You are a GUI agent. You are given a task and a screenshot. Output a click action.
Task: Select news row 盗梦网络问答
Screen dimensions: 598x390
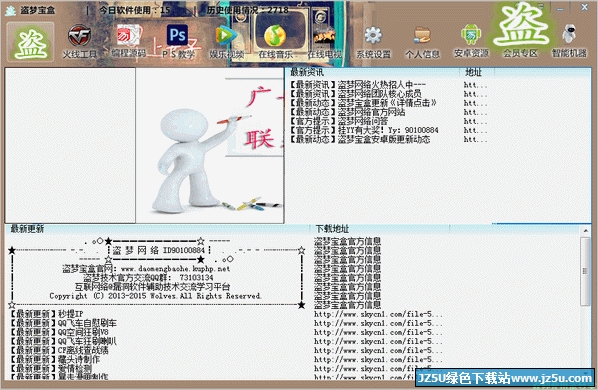pos(339,121)
